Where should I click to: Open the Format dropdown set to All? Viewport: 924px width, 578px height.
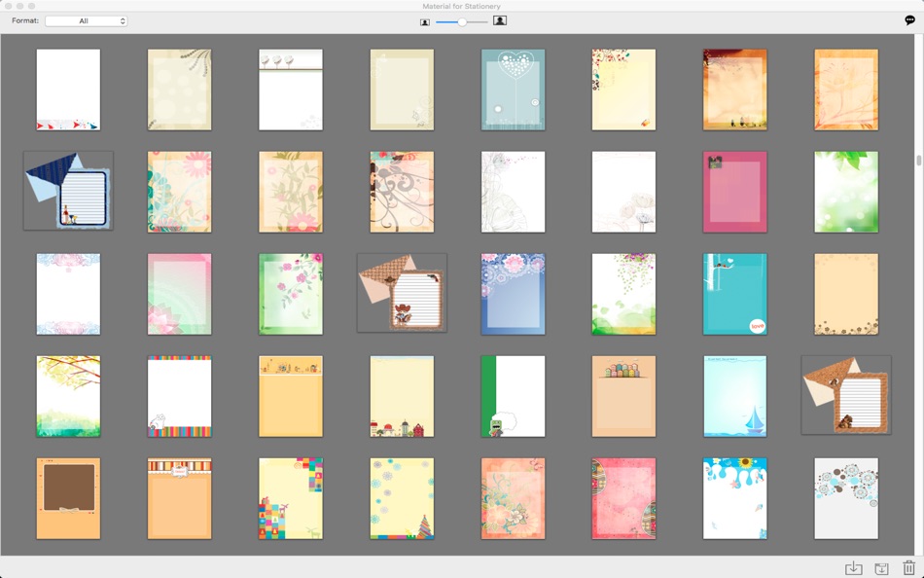tap(86, 20)
